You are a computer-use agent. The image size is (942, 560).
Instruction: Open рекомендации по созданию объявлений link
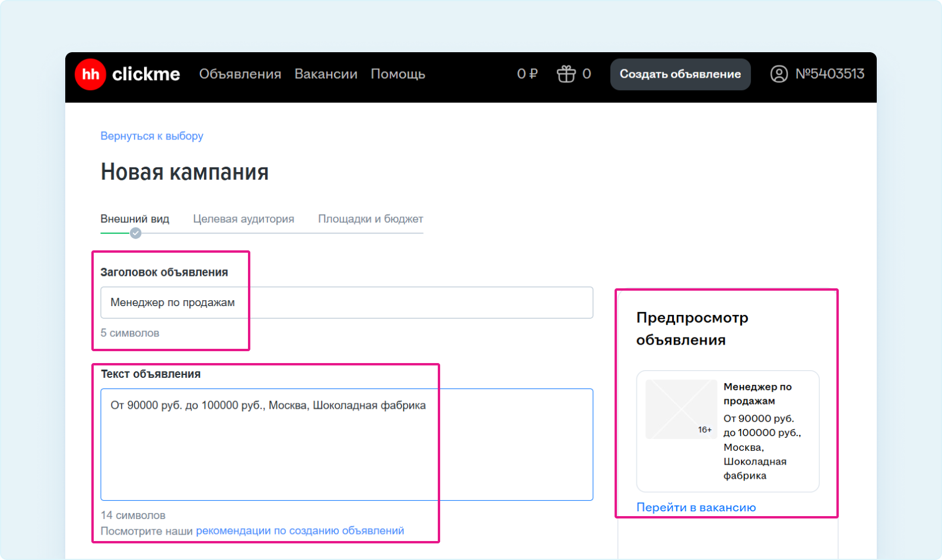(x=300, y=531)
